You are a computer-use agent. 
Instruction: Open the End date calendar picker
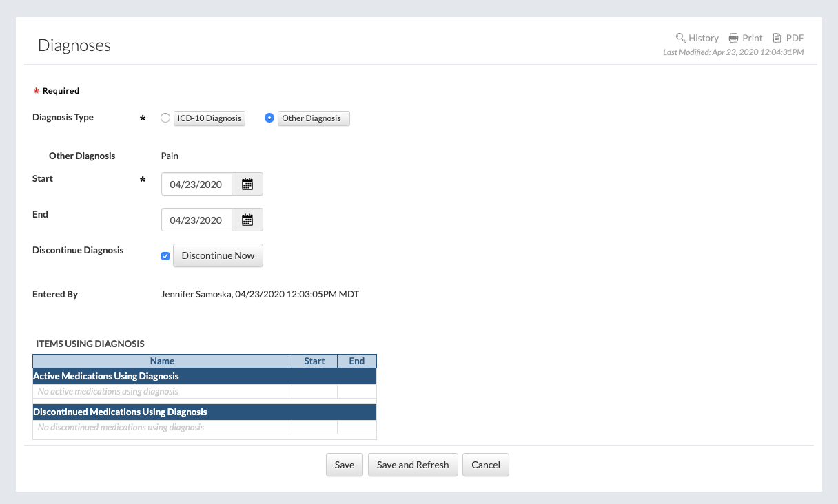247,220
